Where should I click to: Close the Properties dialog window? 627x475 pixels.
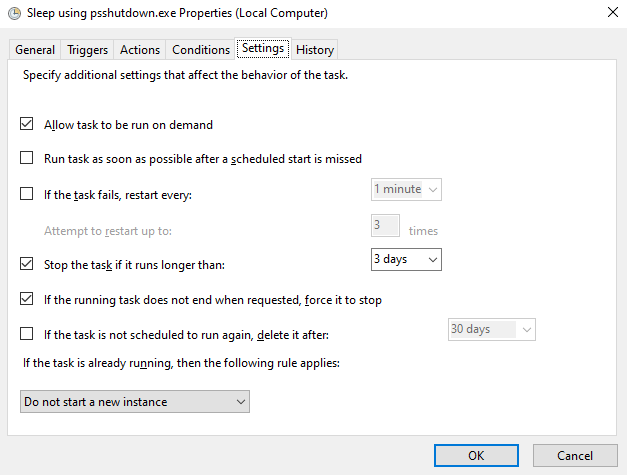(610, 14)
